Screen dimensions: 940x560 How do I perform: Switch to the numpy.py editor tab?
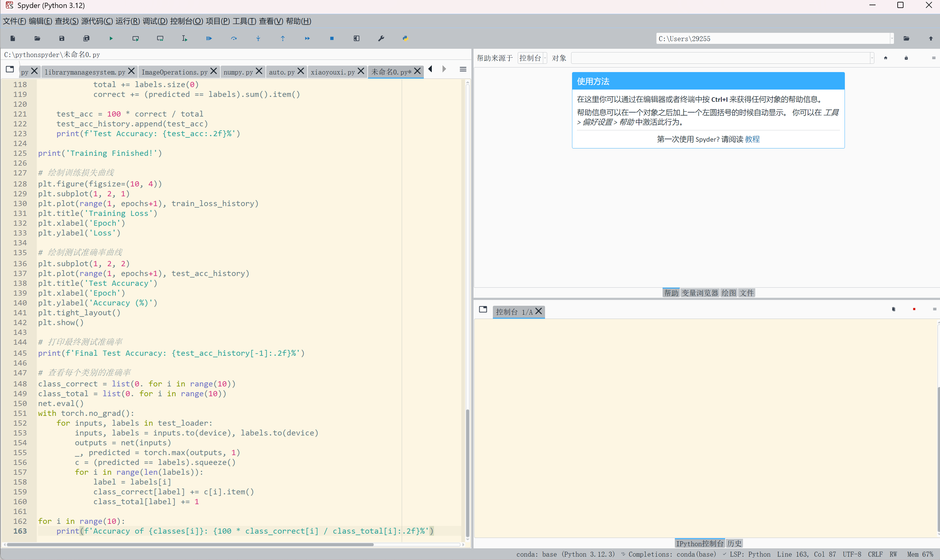(238, 72)
